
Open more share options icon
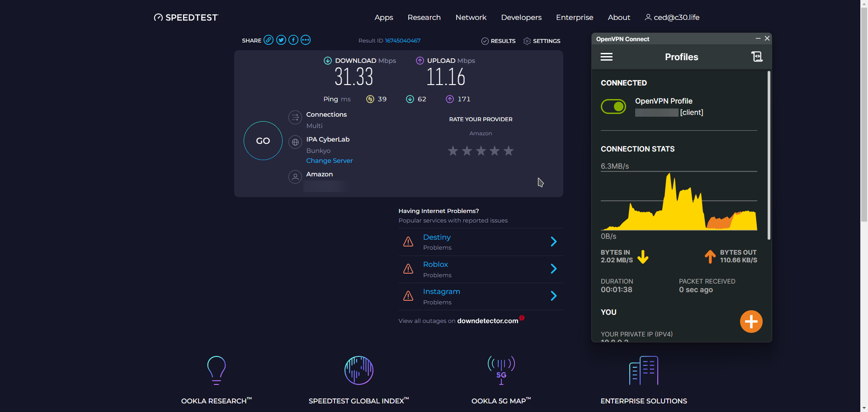pyautogui.click(x=306, y=40)
